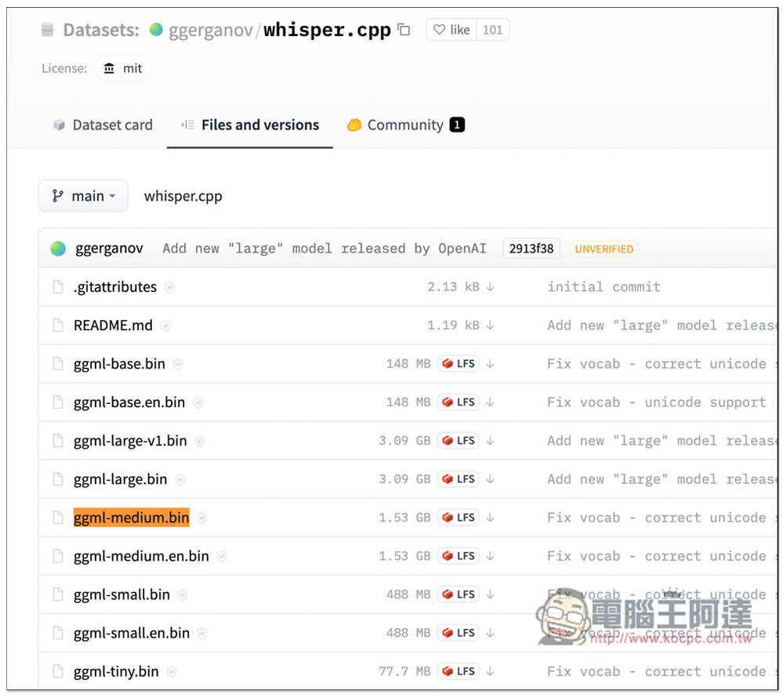
Task: Open the ggml-tiny.bin file
Action: [116, 671]
